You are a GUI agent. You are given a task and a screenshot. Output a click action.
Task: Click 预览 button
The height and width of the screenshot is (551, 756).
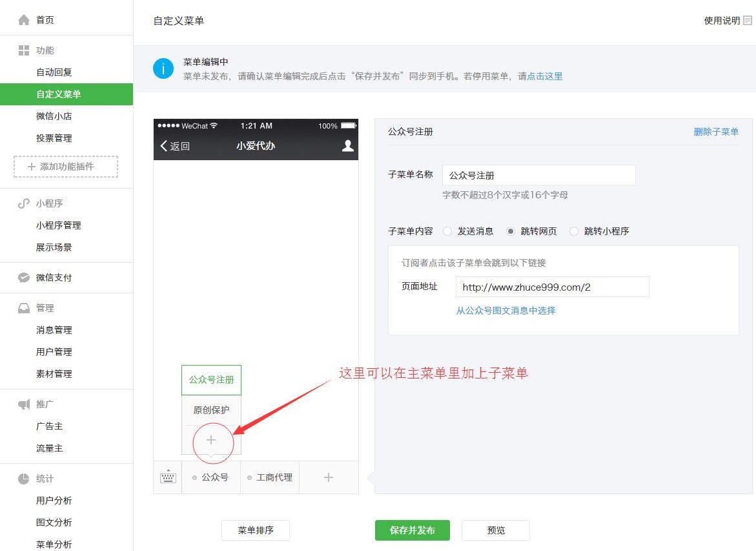pyautogui.click(x=496, y=530)
